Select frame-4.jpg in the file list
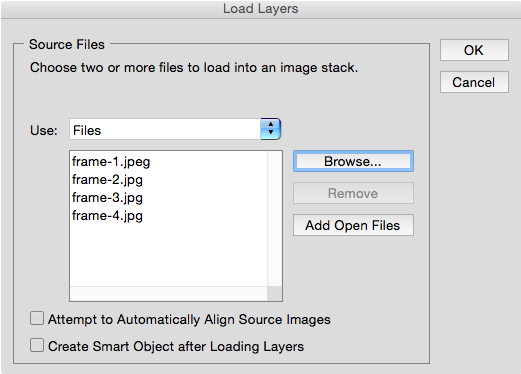 point(107,216)
